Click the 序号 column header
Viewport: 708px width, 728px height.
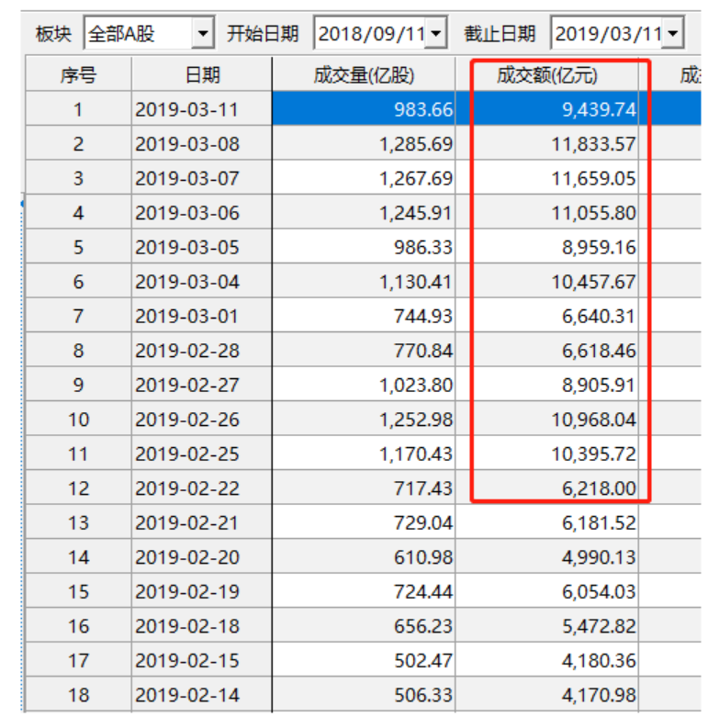coord(78,75)
